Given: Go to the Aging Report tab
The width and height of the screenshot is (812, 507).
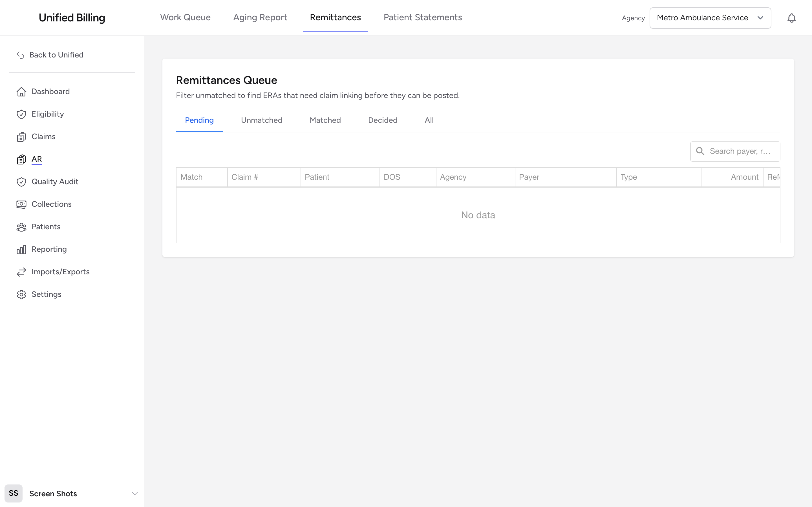Looking at the screenshot, I should pos(260,17).
